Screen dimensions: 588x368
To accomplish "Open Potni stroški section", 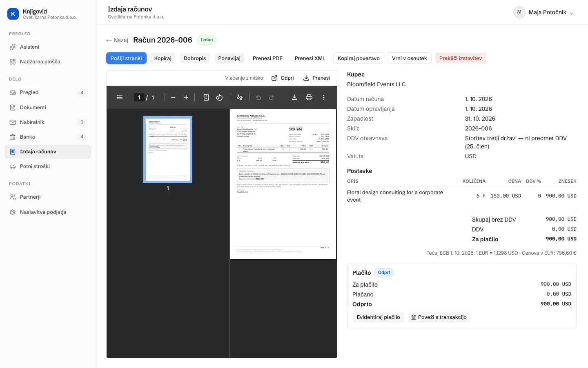I will pyautogui.click(x=48, y=166).
